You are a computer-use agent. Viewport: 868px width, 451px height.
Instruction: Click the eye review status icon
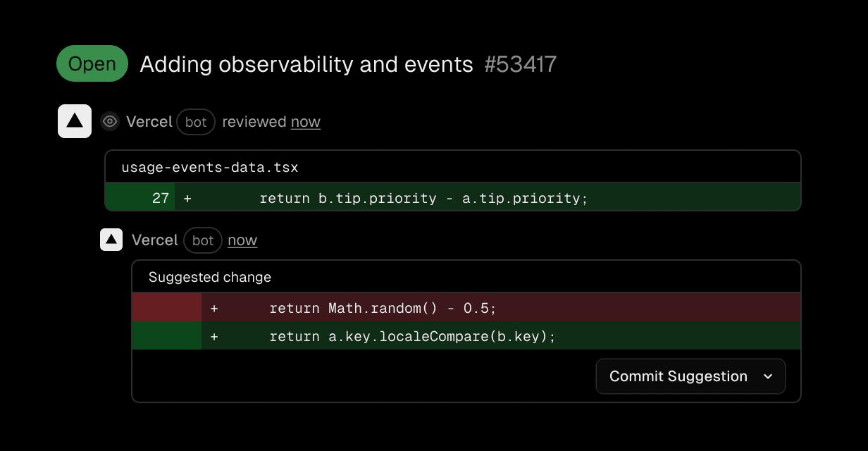pos(109,122)
